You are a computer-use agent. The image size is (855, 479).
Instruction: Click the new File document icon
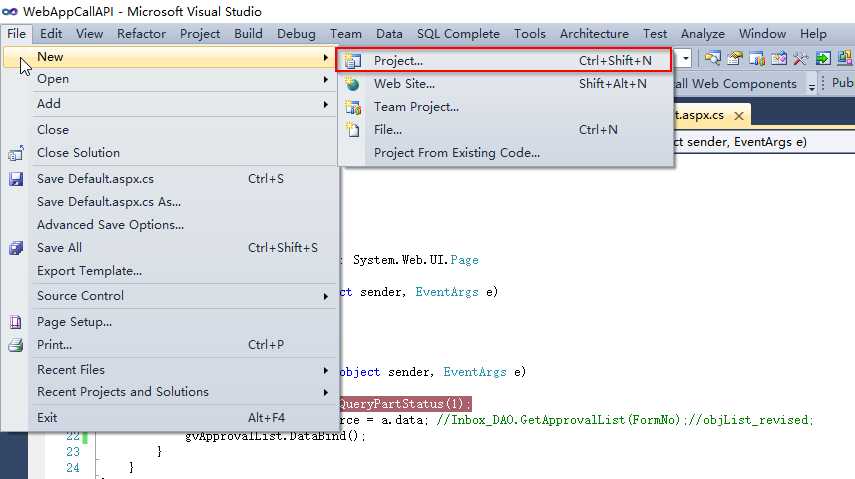click(x=353, y=129)
